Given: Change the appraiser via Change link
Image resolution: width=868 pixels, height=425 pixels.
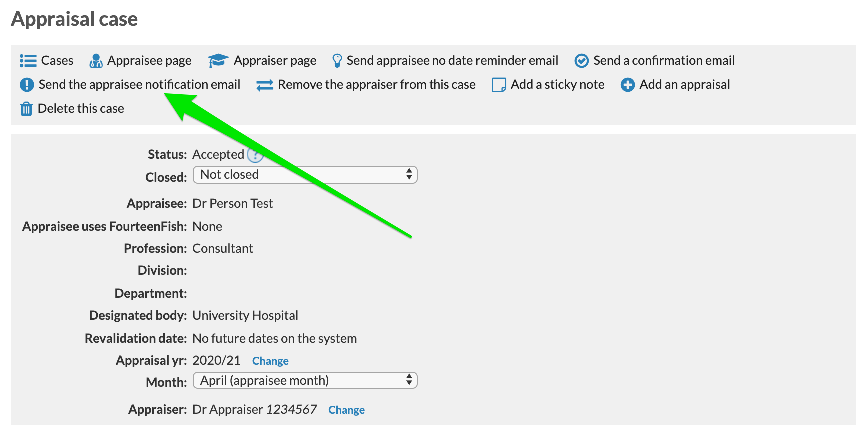Looking at the screenshot, I should coord(346,410).
